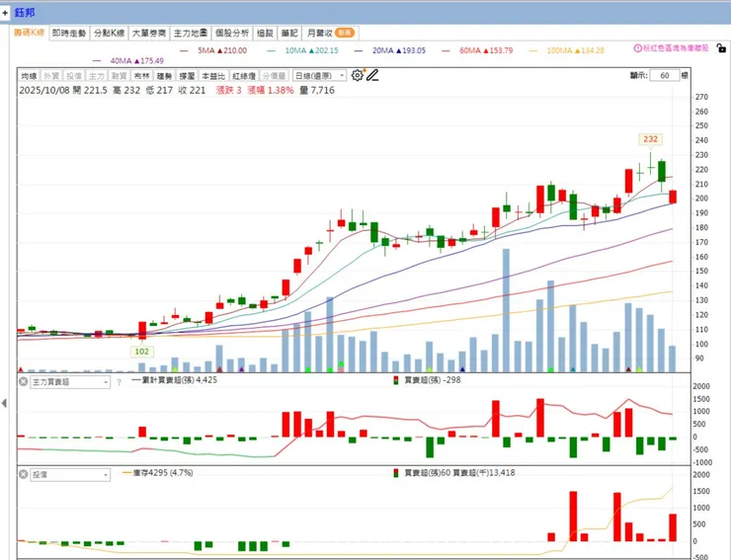Screen dimensions: 731x560
Task: Open the 投信 indicator dropdown
Action: pyautogui.click(x=70, y=475)
